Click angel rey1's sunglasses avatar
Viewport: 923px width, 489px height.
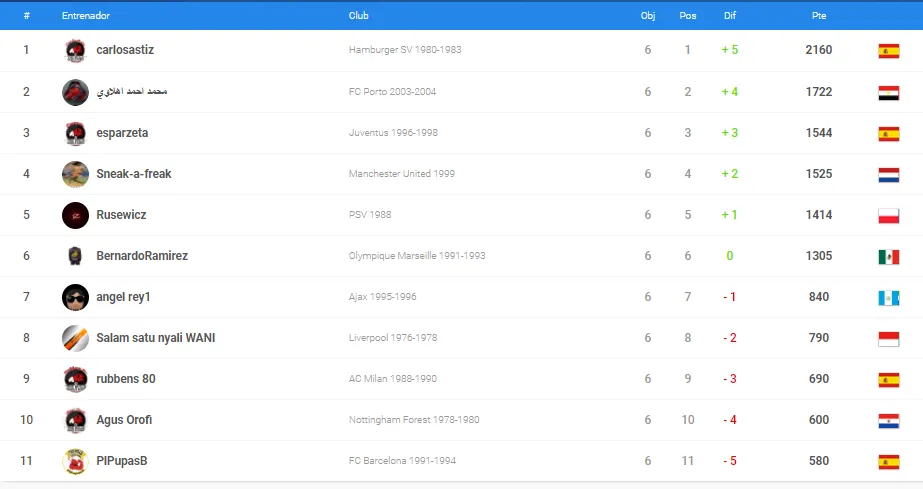click(x=75, y=297)
